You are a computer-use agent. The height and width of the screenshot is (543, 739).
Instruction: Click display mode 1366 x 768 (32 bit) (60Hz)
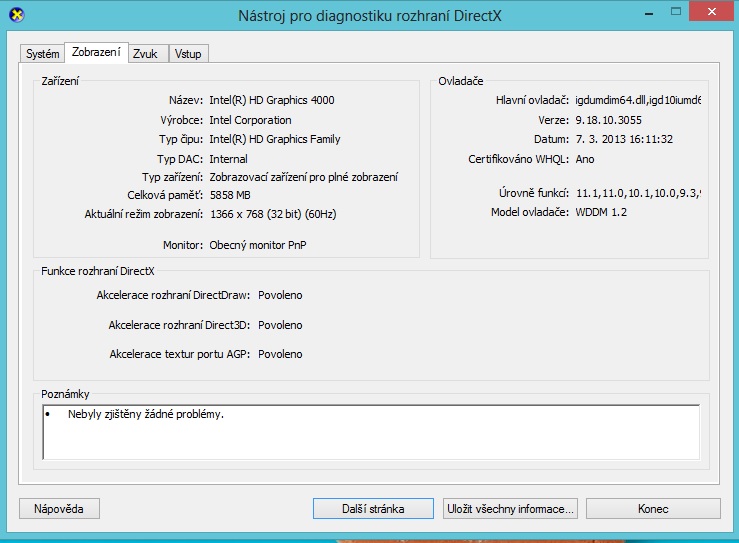tap(273, 214)
